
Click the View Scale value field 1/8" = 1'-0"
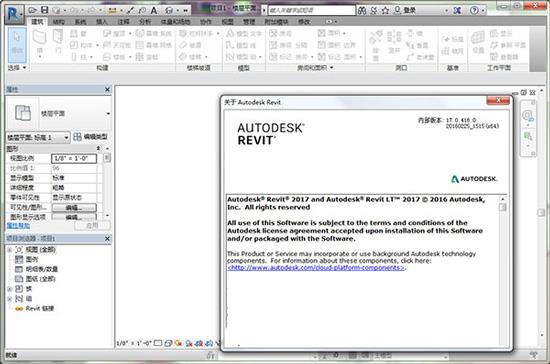coord(74,159)
